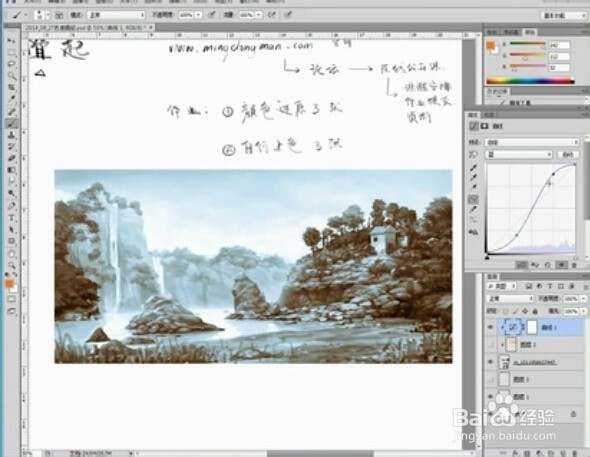This screenshot has width=590, height=457.
Task: Select the Brush tool in toolbox
Action: pyautogui.click(x=12, y=123)
